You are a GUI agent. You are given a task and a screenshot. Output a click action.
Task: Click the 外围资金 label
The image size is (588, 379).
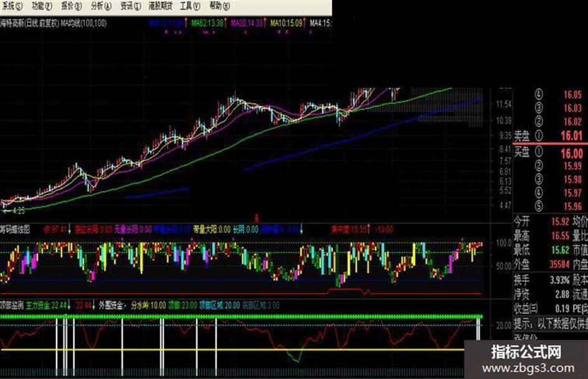point(113,306)
